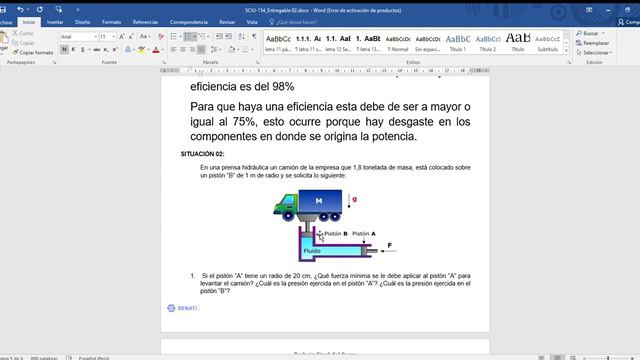The width and height of the screenshot is (640, 360).
Task: Open the highlight color dropdown arrow
Action: coord(149,50)
